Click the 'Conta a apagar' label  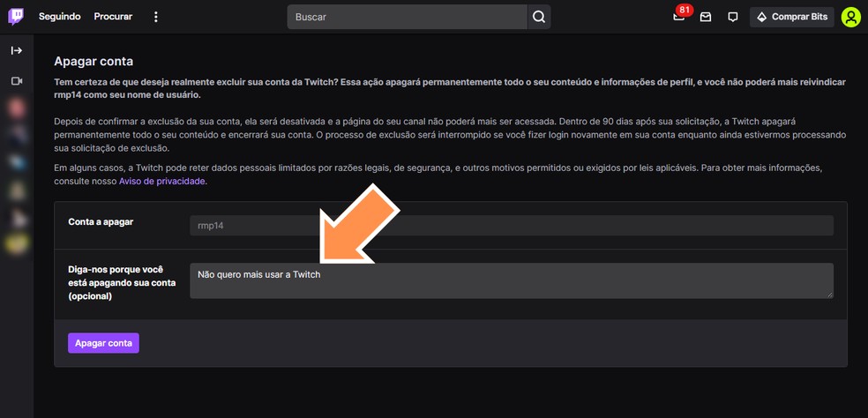tap(101, 221)
